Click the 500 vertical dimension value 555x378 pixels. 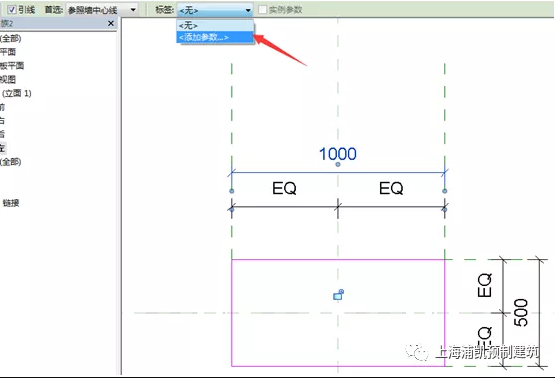click(521, 313)
